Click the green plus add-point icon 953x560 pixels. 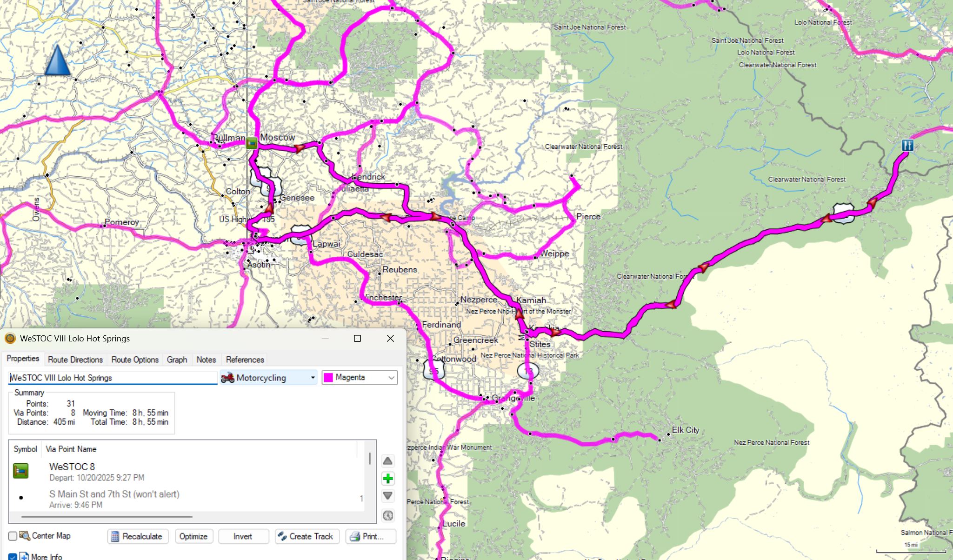point(388,479)
